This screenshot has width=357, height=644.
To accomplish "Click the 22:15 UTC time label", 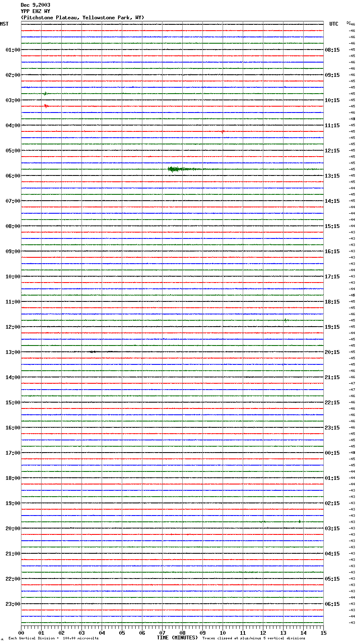I will [332, 403].
